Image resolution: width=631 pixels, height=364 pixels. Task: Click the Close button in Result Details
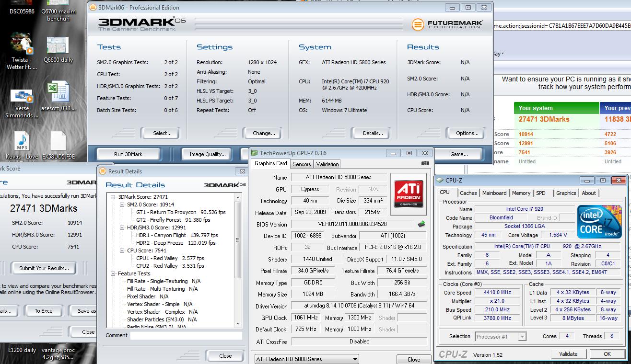tap(225, 356)
